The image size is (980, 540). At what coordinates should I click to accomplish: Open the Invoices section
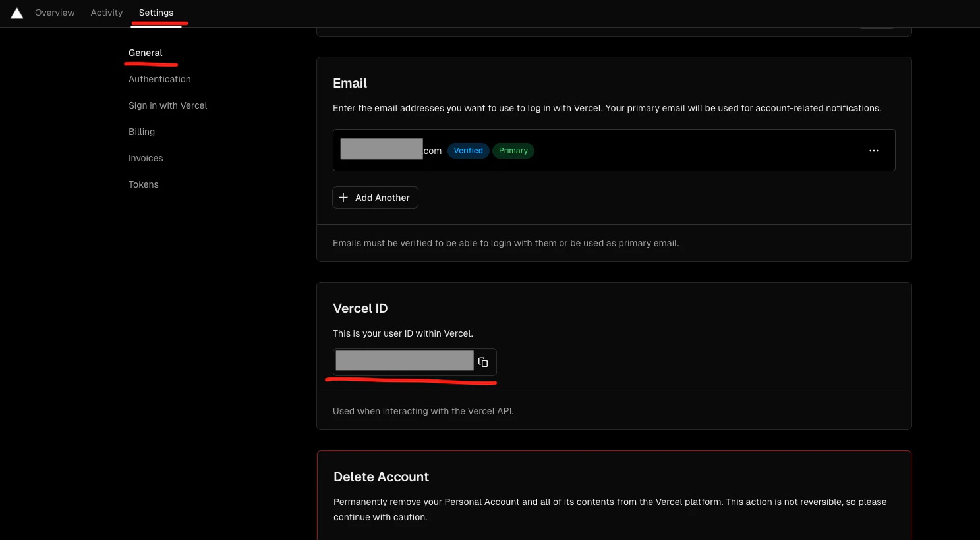point(146,158)
